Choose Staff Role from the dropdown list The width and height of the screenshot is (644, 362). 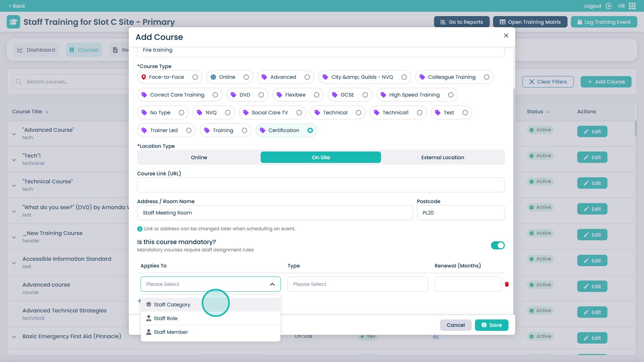point(211,318)
